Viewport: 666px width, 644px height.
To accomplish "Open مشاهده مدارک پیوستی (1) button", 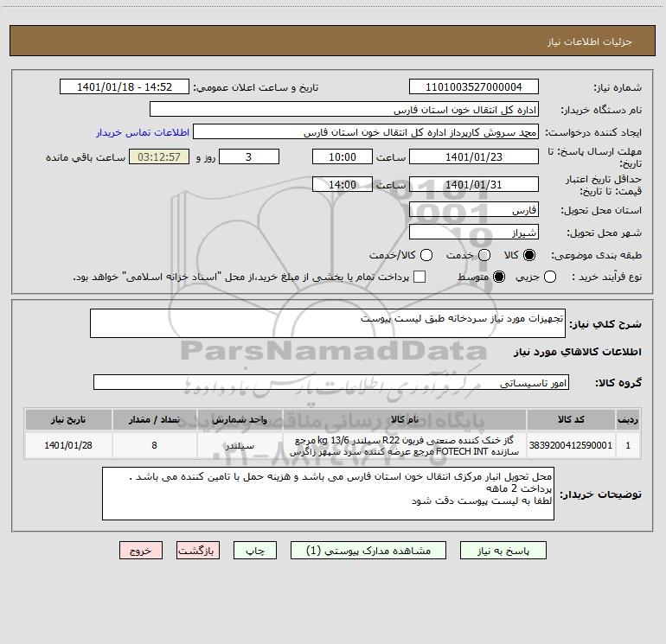I will (x=368, y=551).
